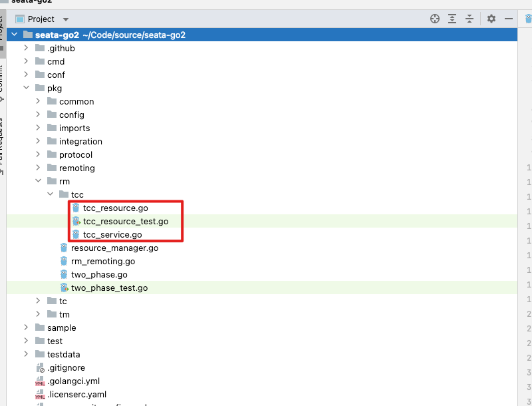Collapse the tcc folder
532x406 pixels.
[x=51, y=194]
